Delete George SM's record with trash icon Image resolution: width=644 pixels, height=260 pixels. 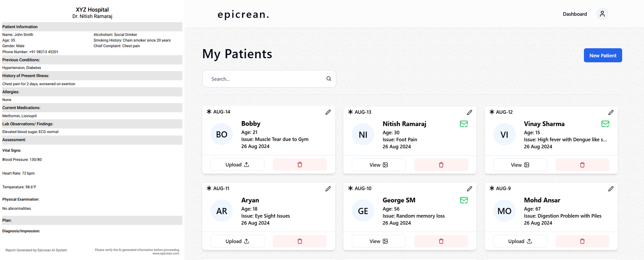click(441, 241)
